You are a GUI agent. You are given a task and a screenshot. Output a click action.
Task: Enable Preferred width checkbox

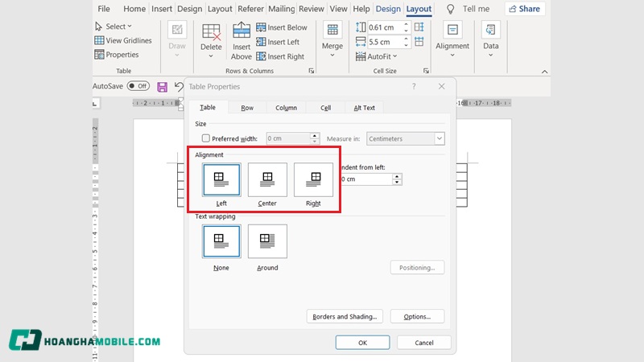(206, 138)
